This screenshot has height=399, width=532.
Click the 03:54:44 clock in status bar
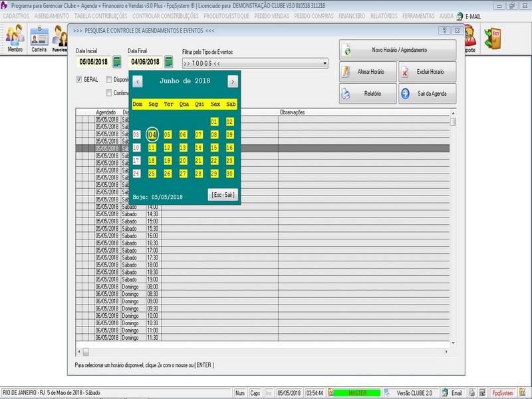pyautogui.click(x=315, y=393)
